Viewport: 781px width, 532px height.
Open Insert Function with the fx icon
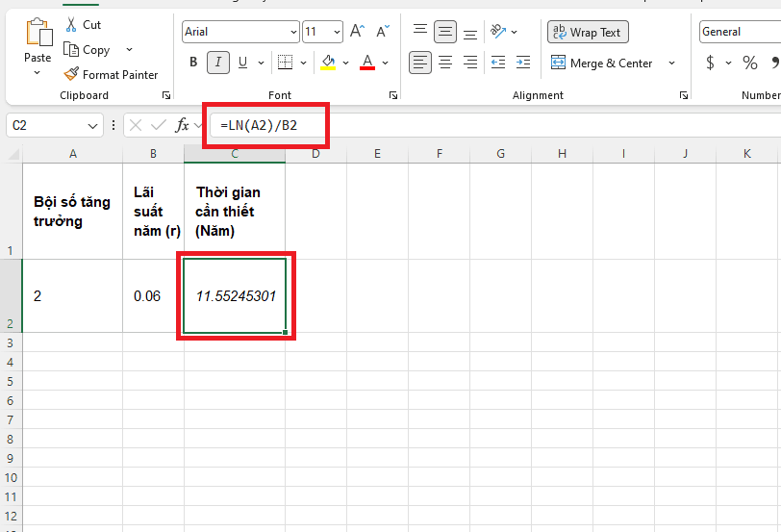pos(182,125)
